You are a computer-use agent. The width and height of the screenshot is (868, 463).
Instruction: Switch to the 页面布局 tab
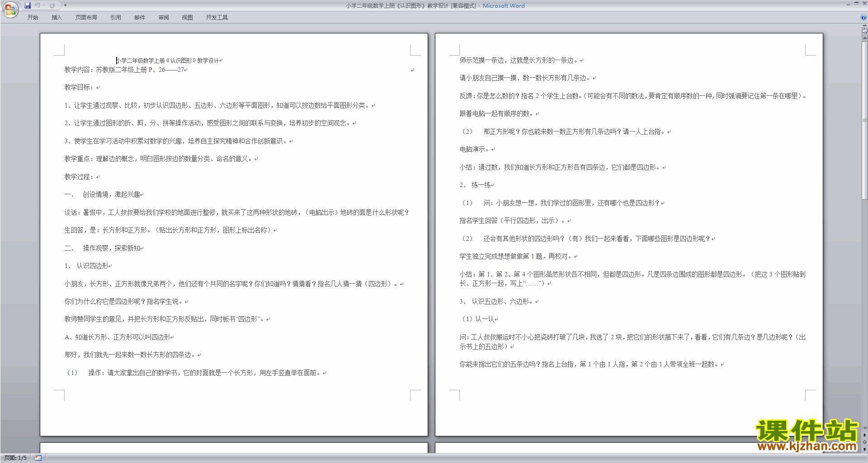tap(86, 18)
